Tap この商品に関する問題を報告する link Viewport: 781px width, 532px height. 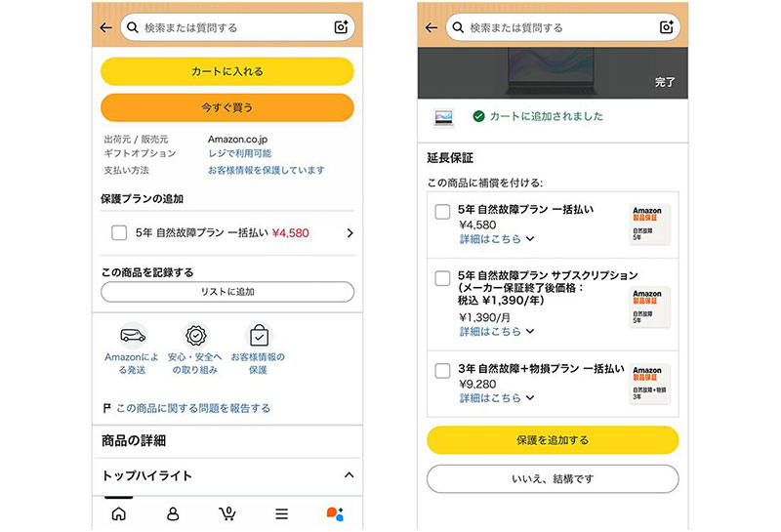tap(193, 408)
